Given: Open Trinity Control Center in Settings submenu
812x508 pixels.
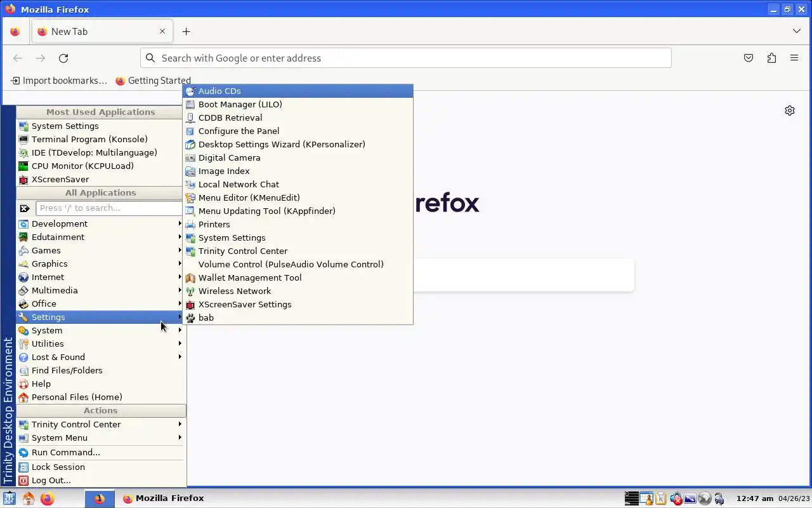Looking at the screenshot, I should point(298,251).
